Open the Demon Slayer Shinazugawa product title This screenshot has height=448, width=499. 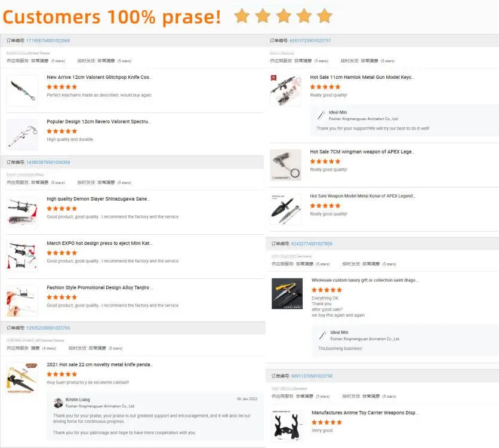[98, 199]
